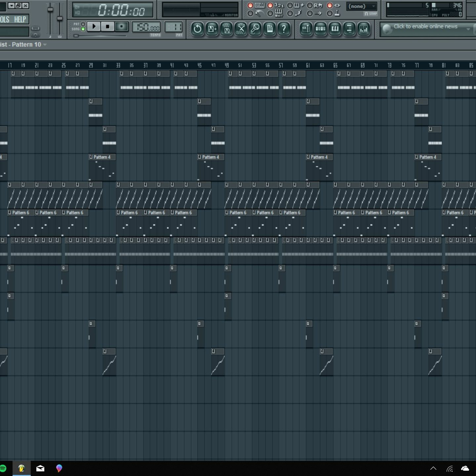Show hidden system tray icons chevron

click(433, 468)
